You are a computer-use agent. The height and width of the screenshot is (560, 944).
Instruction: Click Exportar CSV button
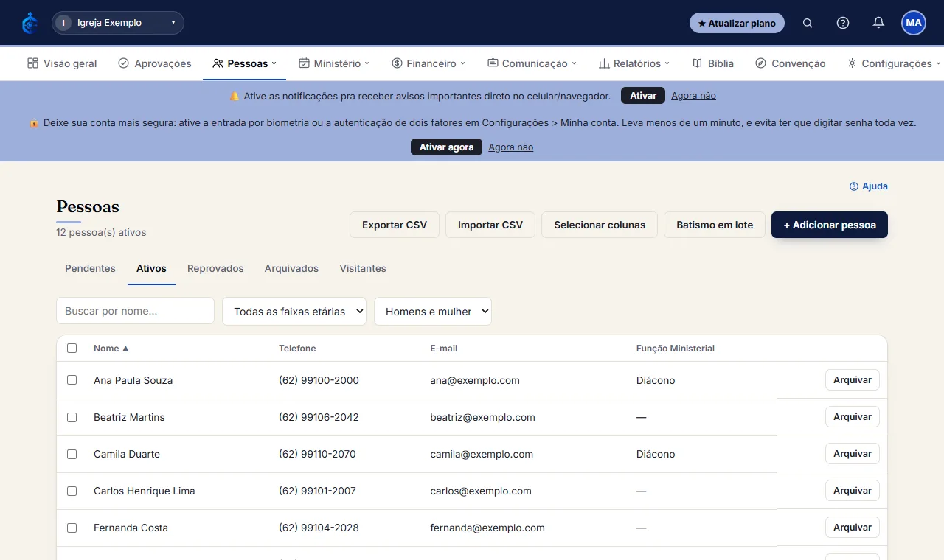pyautogui.click(x=395, y=225)
